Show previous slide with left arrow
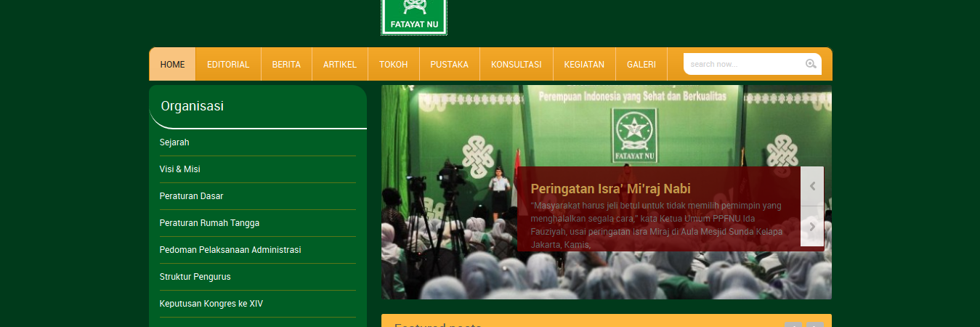 pos(812,186)
